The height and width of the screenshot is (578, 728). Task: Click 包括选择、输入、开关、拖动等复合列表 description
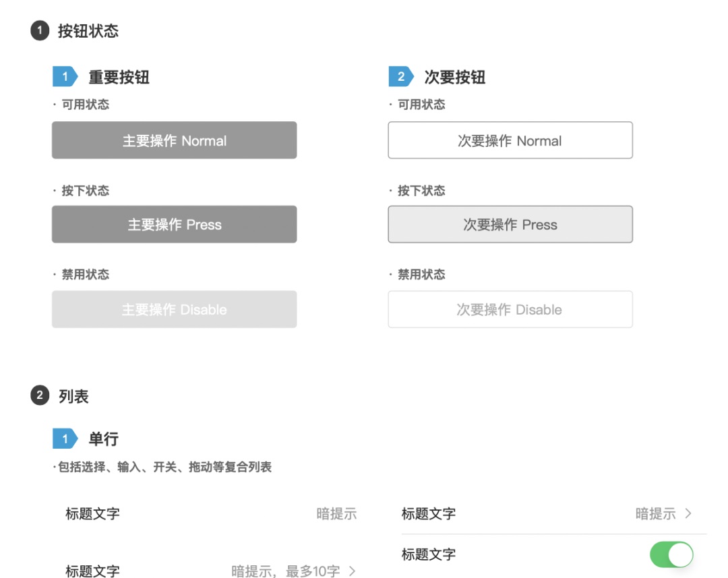point(164,467)
